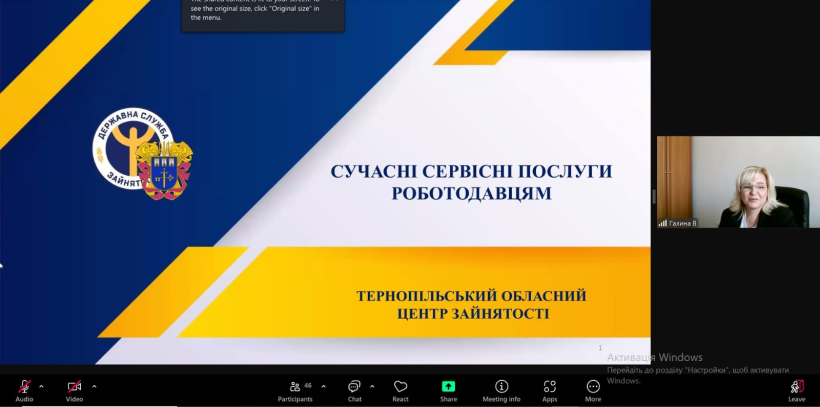
Task: Leave the meeting
Action: point(796,391)
